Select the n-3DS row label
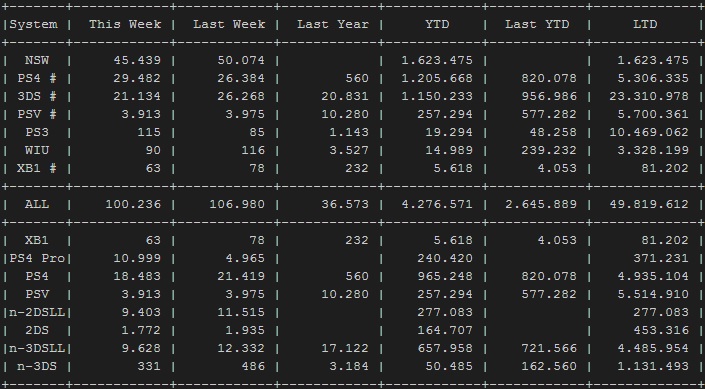 coord(37,366)
